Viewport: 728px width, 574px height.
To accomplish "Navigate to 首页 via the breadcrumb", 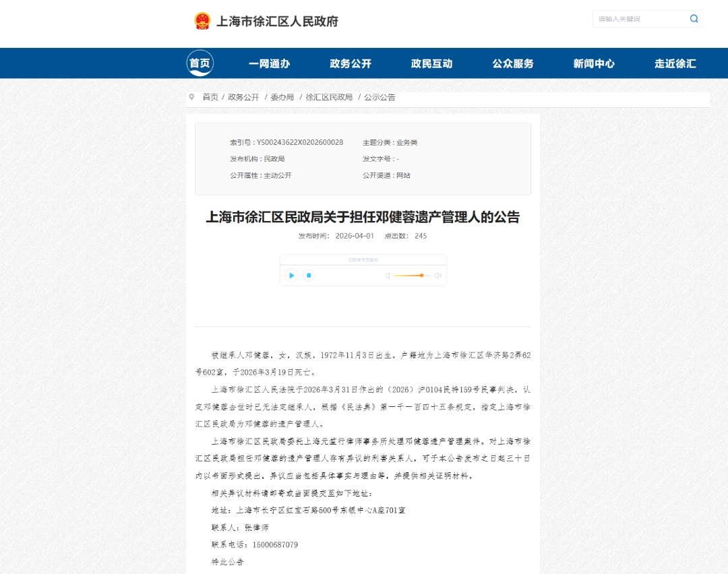I will click(208, 96).
